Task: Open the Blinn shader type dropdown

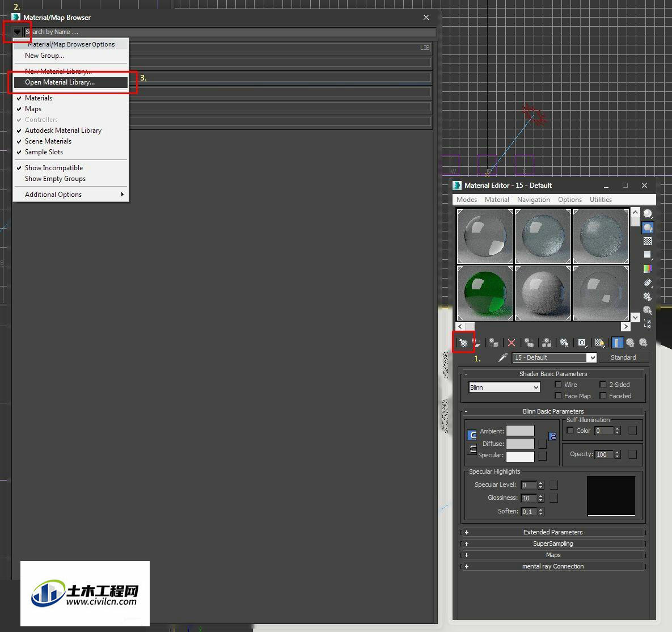Action: pos(505,387)
